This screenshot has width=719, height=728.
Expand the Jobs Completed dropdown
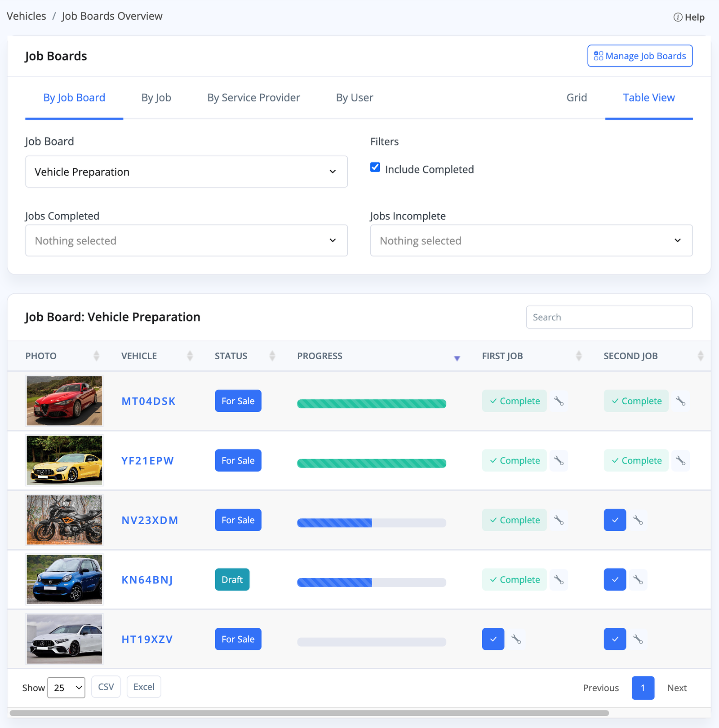coord(186,241)
